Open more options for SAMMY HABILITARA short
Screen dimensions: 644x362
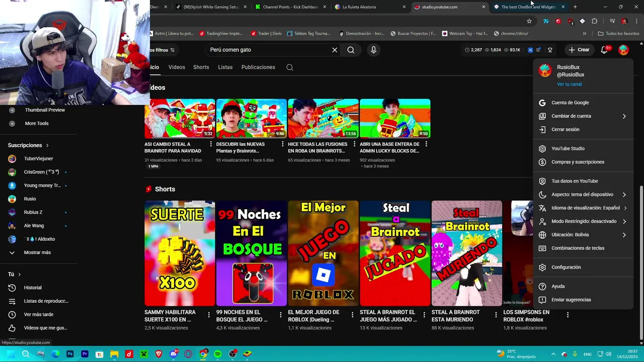[209, 315]
